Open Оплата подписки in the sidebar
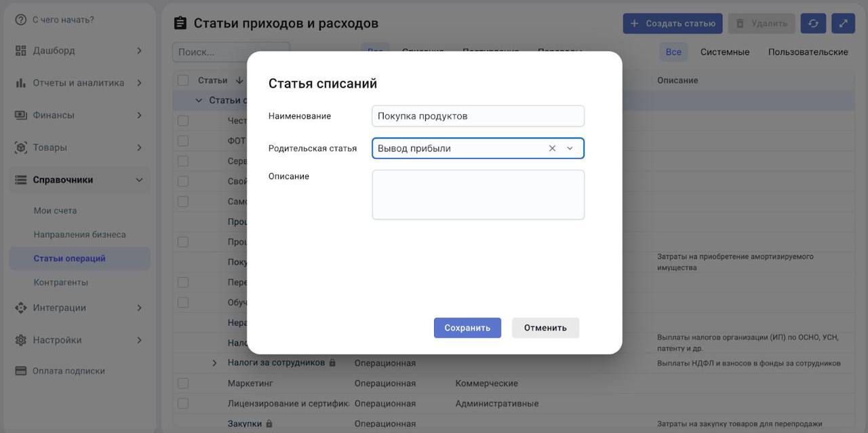The width and height of the screenshot is (868, 433). pos(68,371)
